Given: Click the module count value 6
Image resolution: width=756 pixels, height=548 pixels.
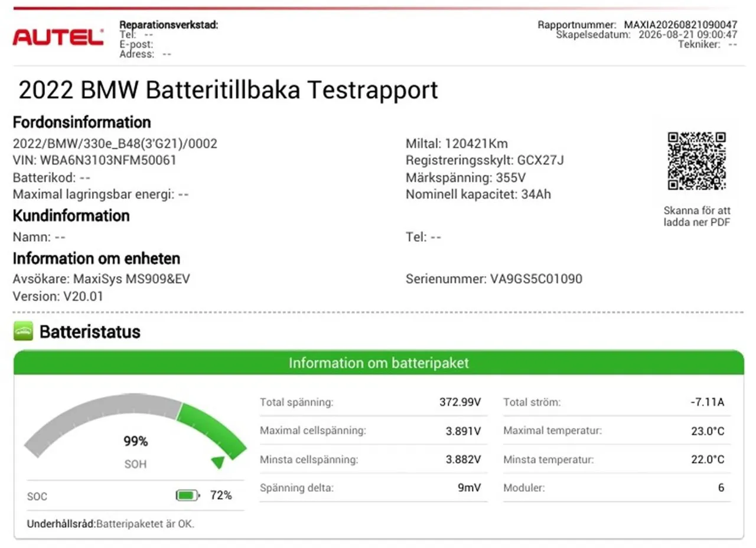Looking at the screenshot, I should coord(721,488).
